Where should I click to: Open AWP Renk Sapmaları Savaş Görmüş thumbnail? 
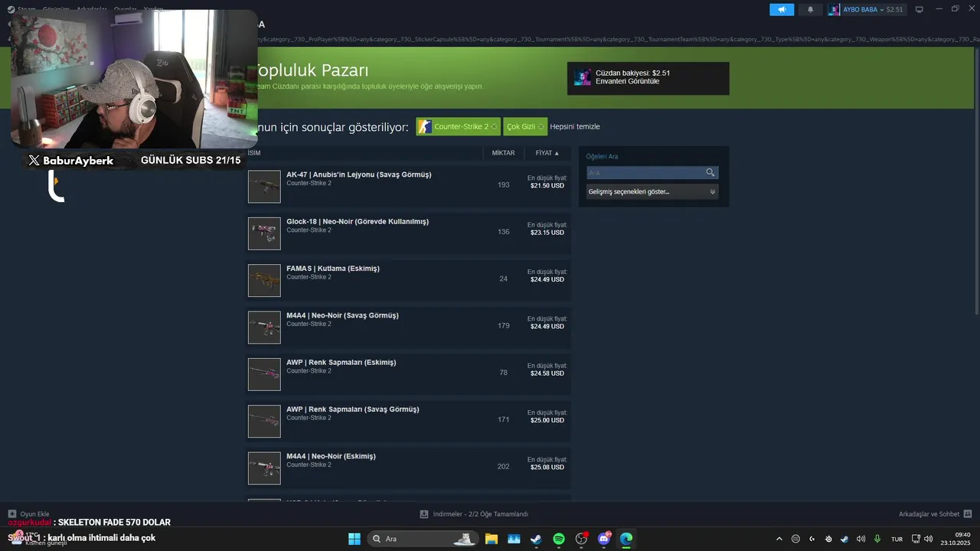[264, 421]
